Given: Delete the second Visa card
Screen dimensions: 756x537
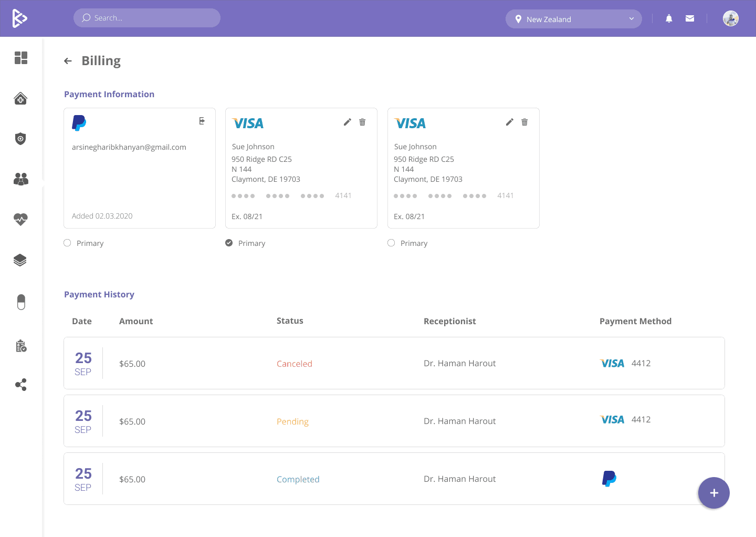Looking at the screenshot, I should click(x=524, y=122).
